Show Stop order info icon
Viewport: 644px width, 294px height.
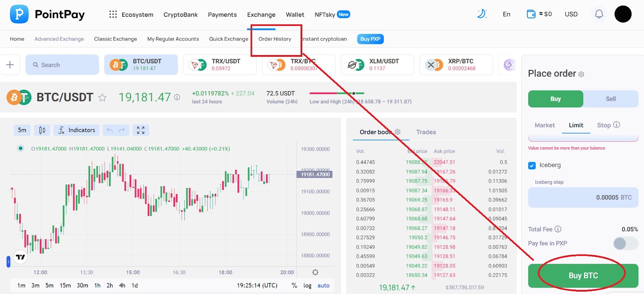tap(617, 125)
